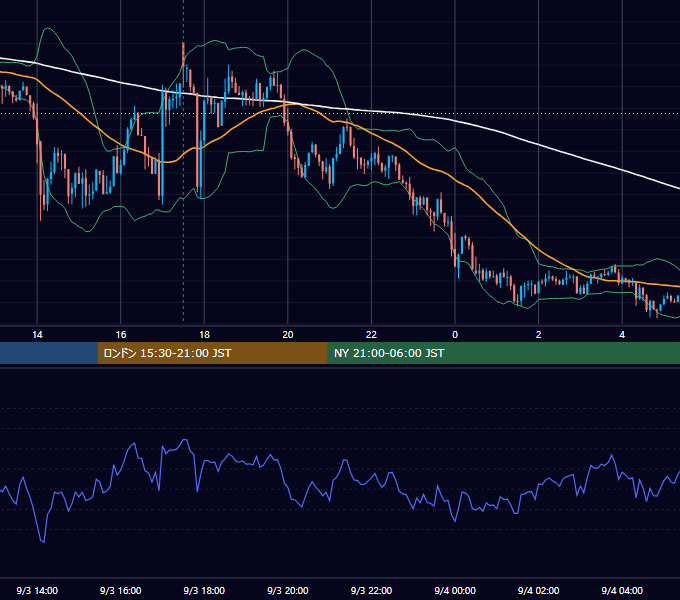Click the 16 hour label on price chart axis
Screen dimensions: 680x600
(x=121, y=335)
